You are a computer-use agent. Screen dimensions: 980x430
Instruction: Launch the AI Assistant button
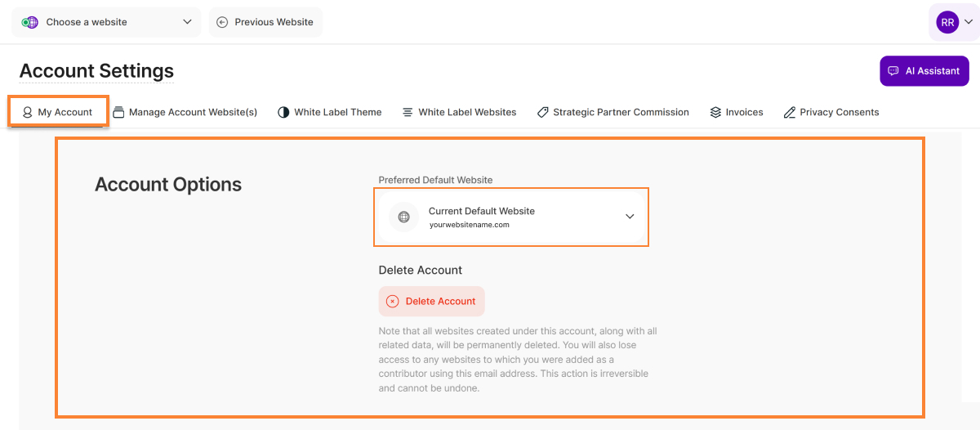coord(924,71)
